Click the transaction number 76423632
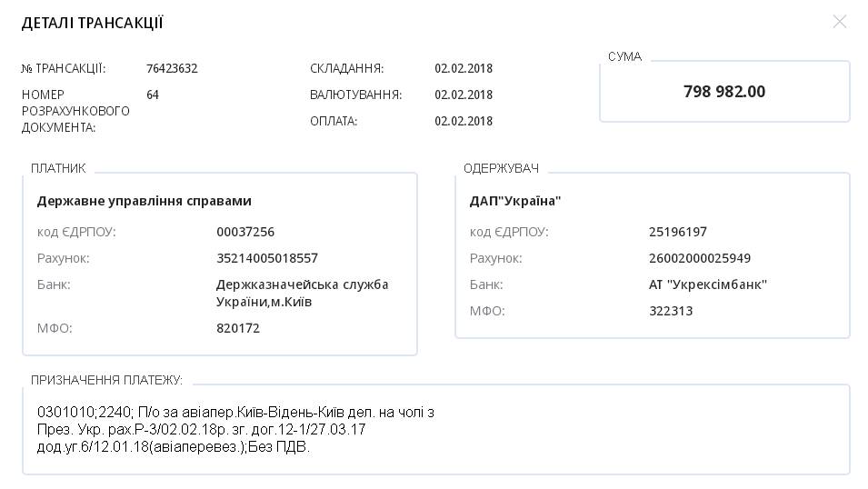 tap(172, 69)
